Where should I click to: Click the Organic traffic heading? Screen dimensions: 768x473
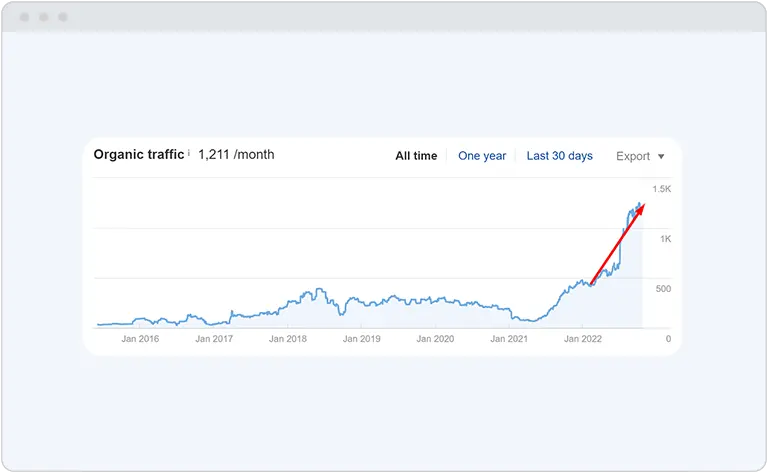coord(139,154)
